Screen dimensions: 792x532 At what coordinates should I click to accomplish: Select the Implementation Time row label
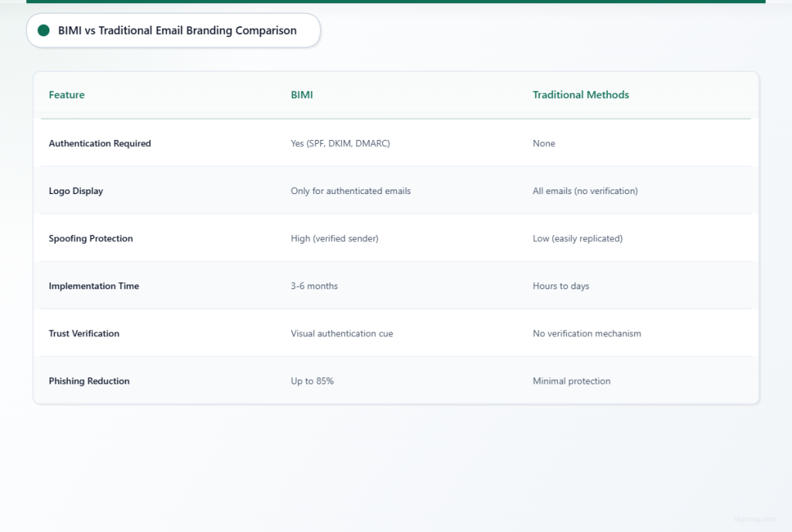pyautogui.click(x=94, y=285)
